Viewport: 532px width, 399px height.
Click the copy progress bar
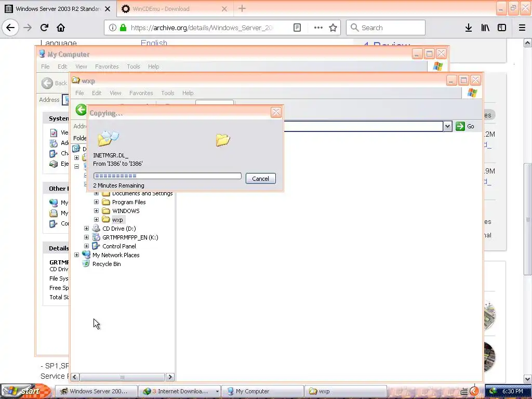tap(167, 176)
